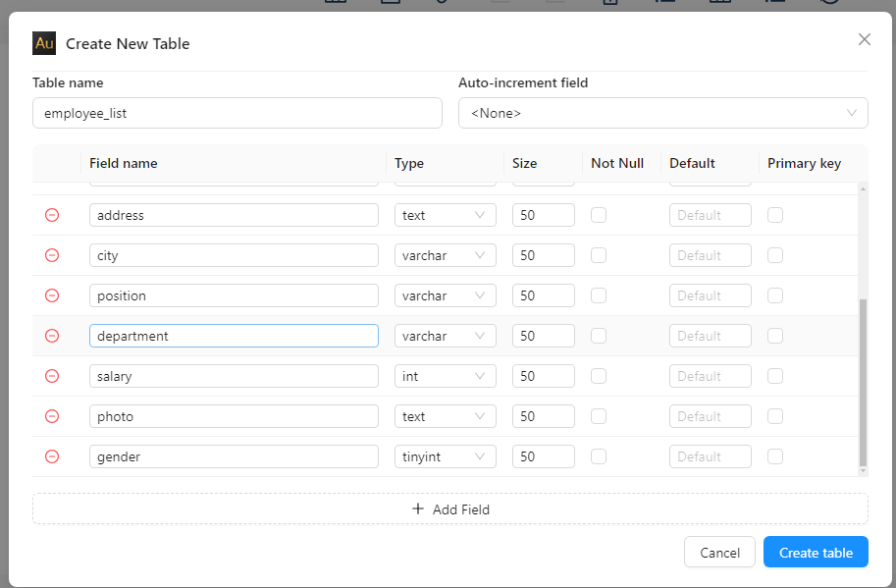The image size is (896, 588).
Task: Click the photo field name input
Action: 234,416
